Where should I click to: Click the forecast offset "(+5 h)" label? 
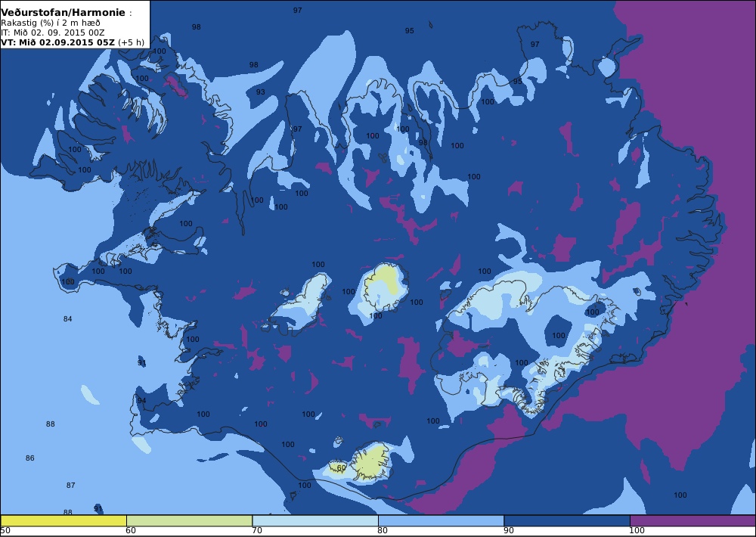[x=131, y=42]
